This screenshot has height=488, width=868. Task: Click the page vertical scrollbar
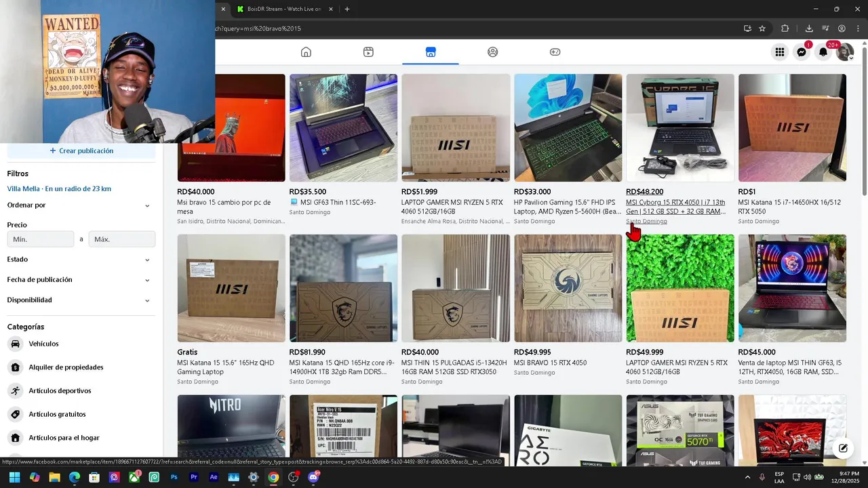click(x=864, y=122)
